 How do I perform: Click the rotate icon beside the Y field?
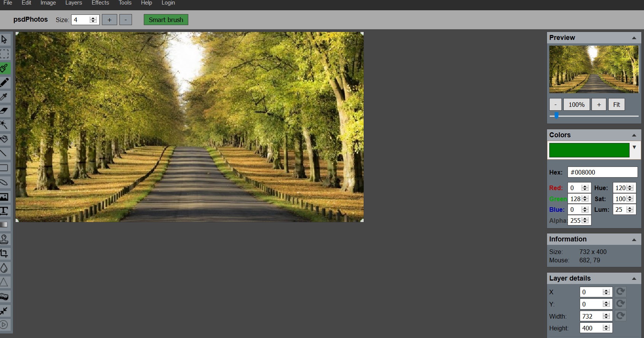click(x=620, y=304)
